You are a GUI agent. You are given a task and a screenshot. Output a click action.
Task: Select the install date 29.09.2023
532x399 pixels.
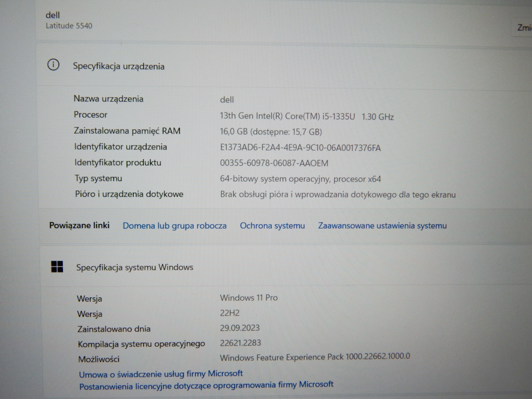pyautogui.click(x=240, y=328)
